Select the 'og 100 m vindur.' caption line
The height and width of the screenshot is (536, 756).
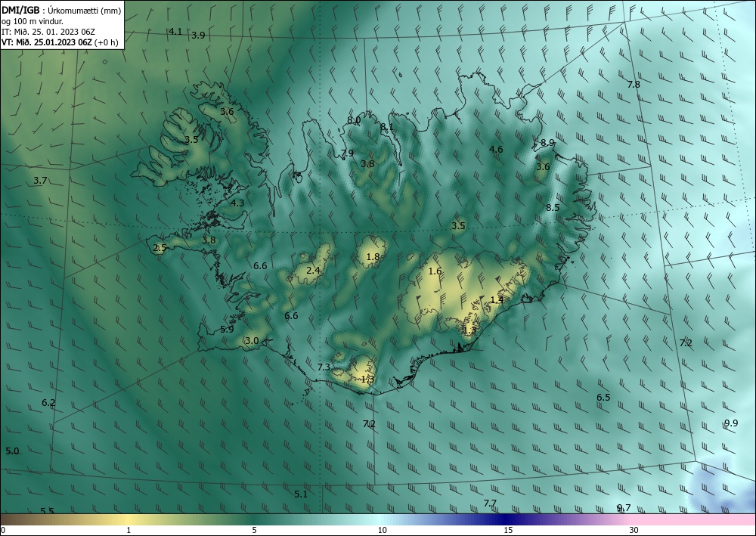click(33, 20)
